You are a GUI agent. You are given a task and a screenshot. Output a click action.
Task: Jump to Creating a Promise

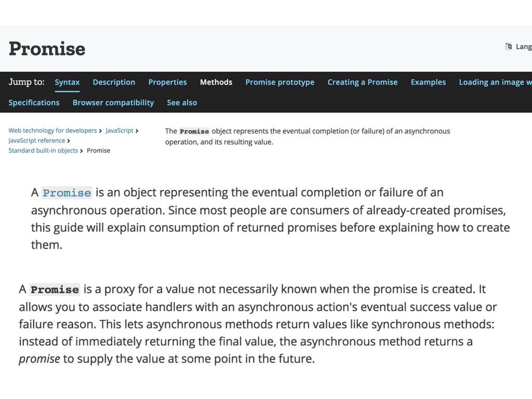click(362, 82)
